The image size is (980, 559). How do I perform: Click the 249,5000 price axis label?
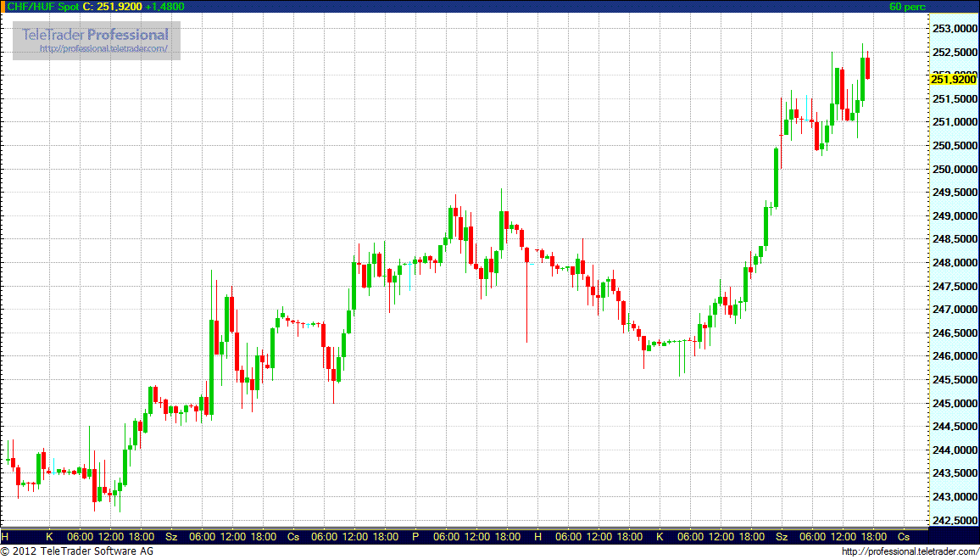coord(955,193)
